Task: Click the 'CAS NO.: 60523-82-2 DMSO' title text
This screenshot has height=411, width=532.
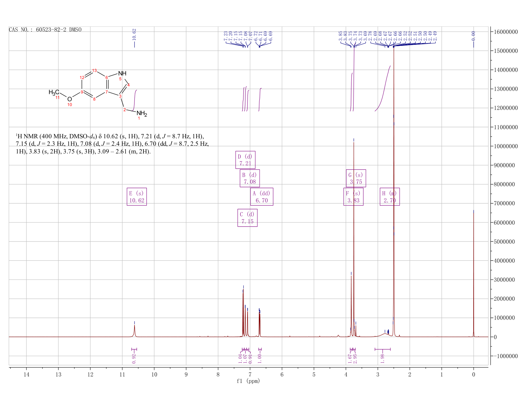Action: [x=45, y=30]
